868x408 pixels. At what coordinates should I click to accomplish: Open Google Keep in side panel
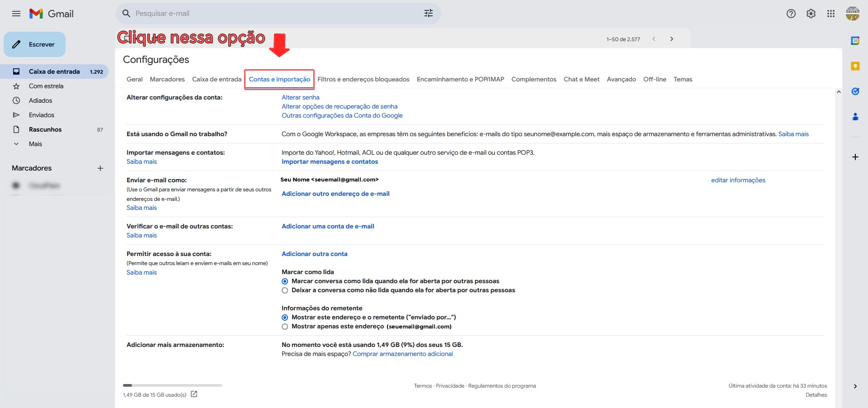coord(855,66)
